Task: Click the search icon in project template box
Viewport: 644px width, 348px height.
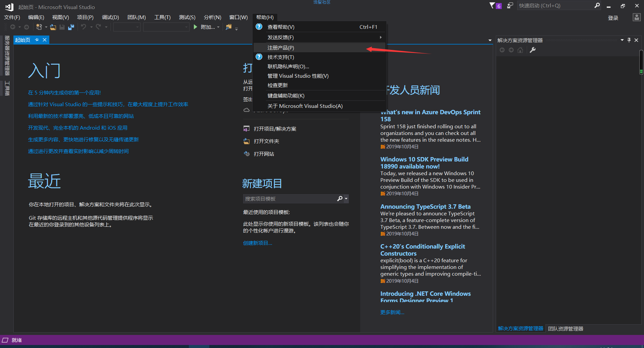Action: pyautogui.click(x=340, y=199)
